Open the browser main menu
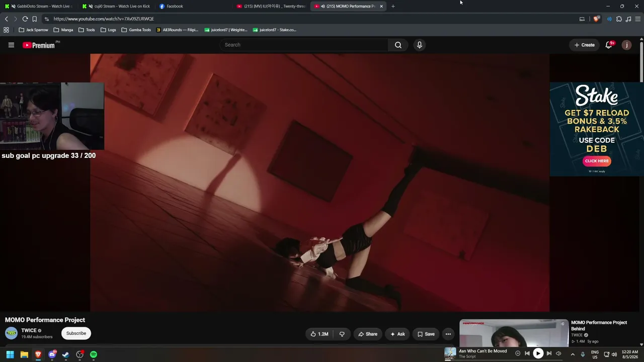The width and height of the screenshot is (644, 362). click(x=637, y=19)
